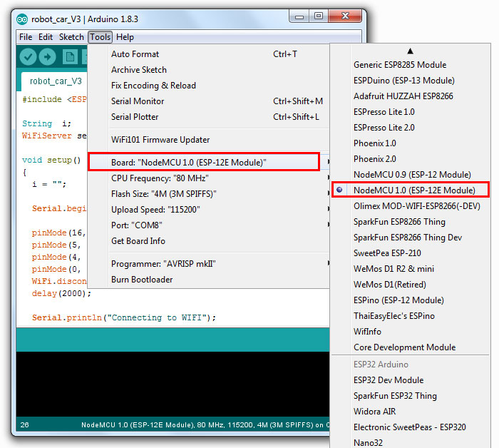Select NodeMCU 0.9 (ESP-12 Module) board

tap(411, 175)
